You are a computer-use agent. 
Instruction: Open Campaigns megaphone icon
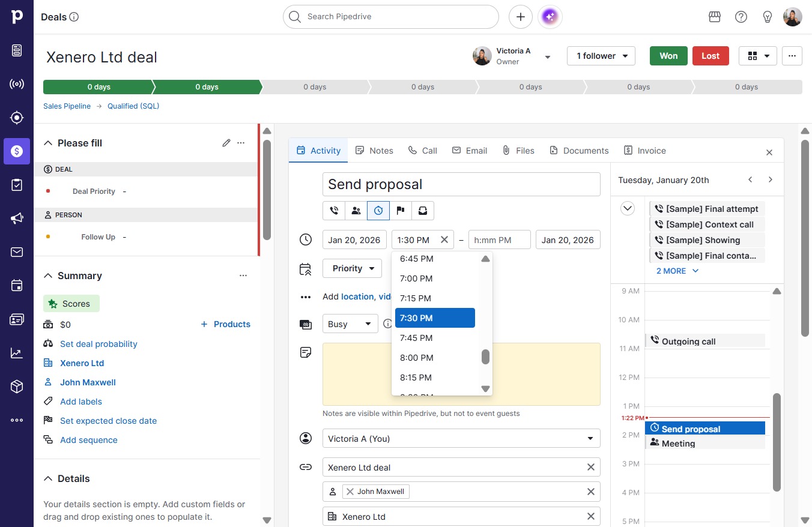coord(17,218)
